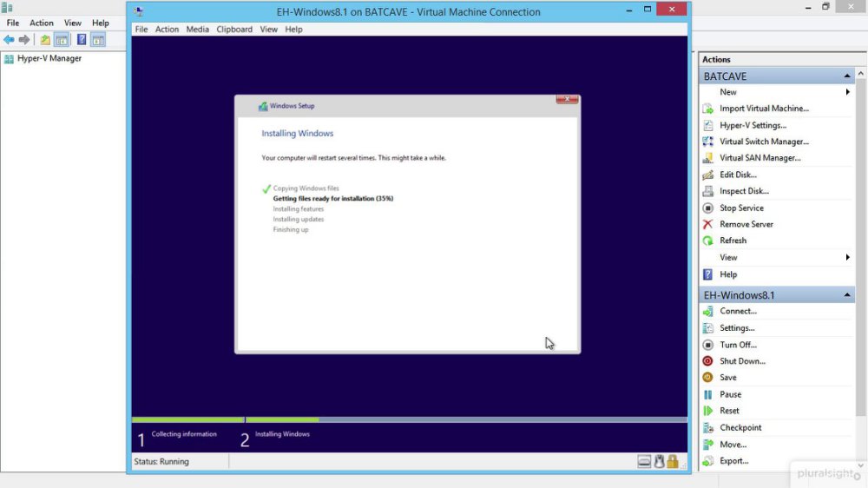Screen dimensions: 868x488
Task: Click the Export icon in Actions pane
Action: (707, 461)
